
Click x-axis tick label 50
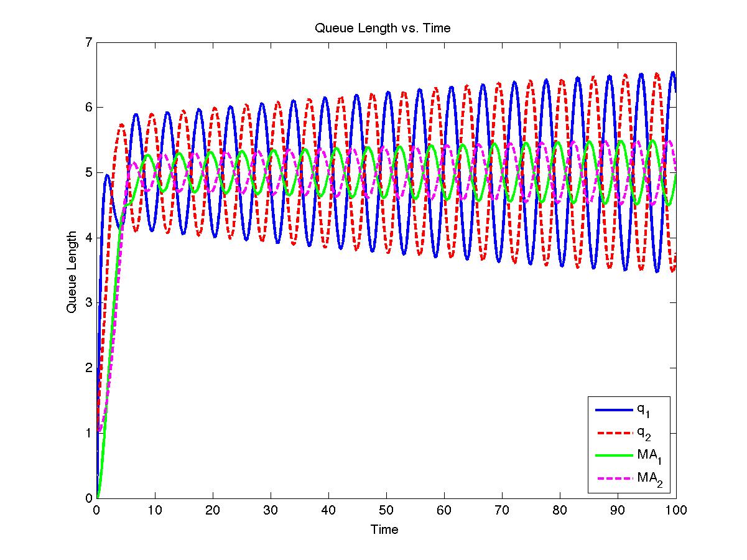(386, 510)
